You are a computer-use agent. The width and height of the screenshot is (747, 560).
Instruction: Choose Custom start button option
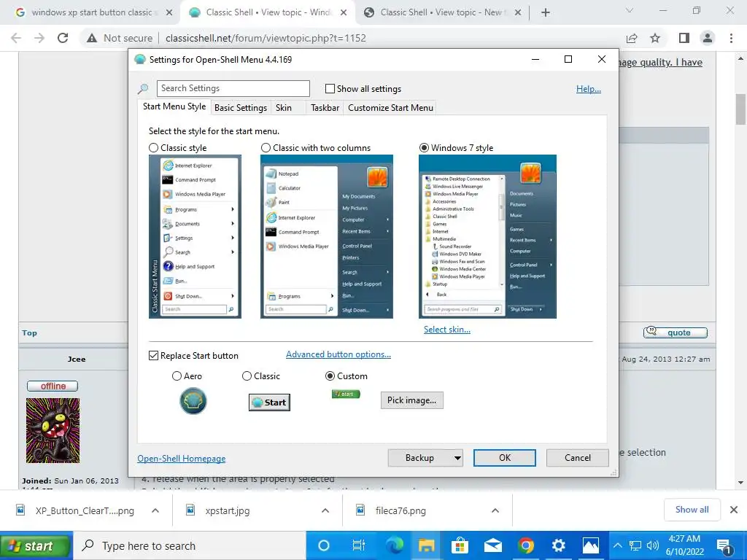click(x=330, y=376)
